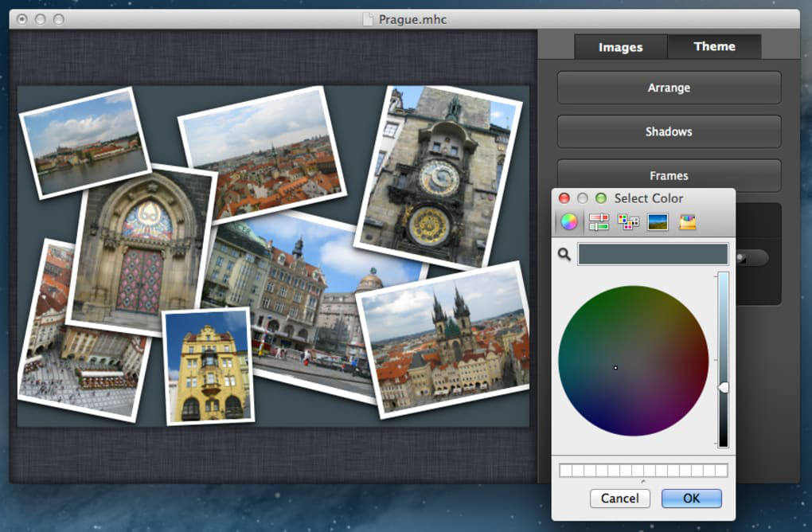This screenshot has width=812, height=532.
Task: Select the yellow building photo in collage
Action: click(x=208, y=366)
